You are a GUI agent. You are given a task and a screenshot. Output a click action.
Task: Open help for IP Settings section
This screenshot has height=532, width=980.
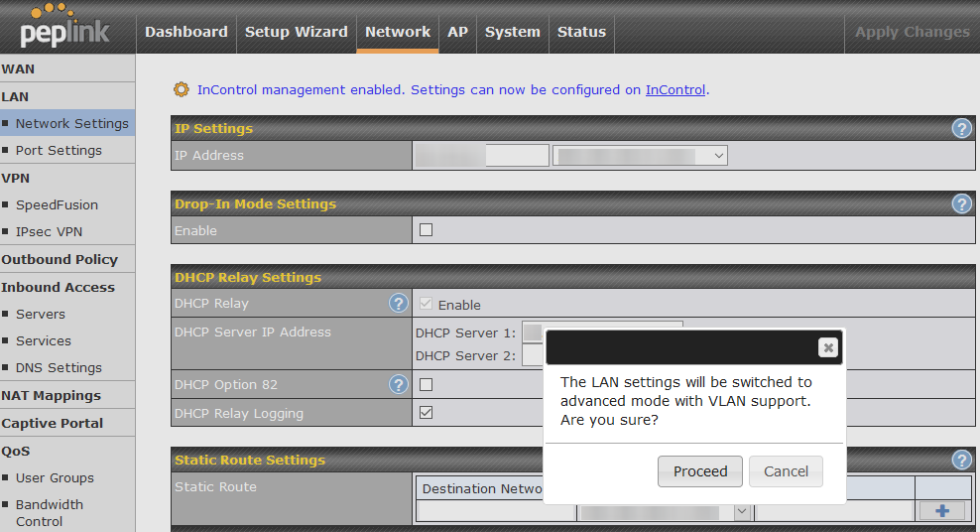(961, 128)
